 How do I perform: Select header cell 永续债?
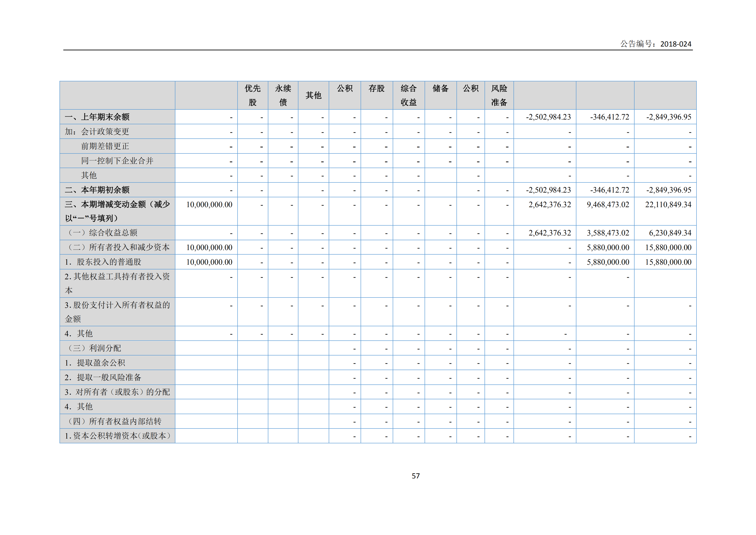(x=283, y=95)
